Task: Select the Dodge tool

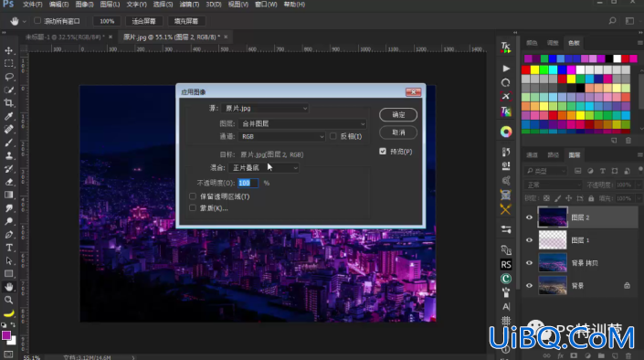Action: (8, 221)
